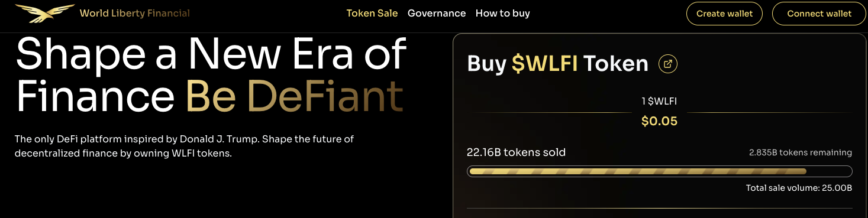Open the Governance menu item

click(x=437, y=13)
